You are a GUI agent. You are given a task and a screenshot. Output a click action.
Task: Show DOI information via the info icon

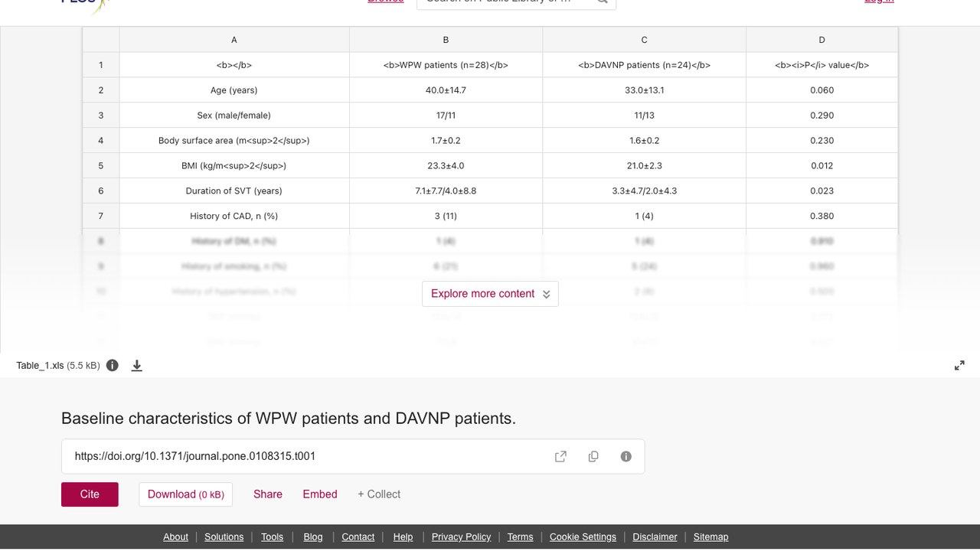626,456
